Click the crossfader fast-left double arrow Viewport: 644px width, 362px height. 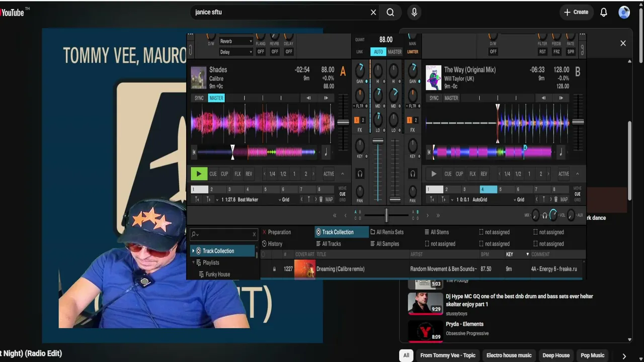pos(335,216)
